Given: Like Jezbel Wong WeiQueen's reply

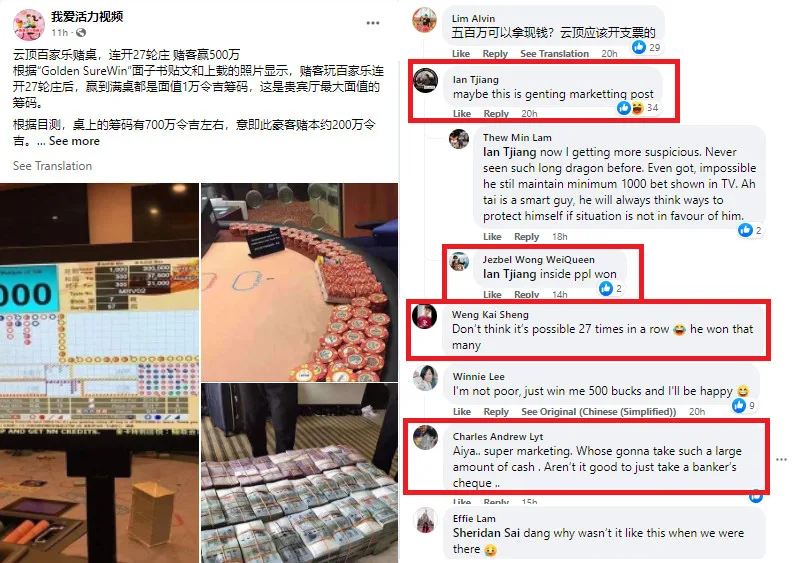Looking at the screenshot, I should click(492, 295).
